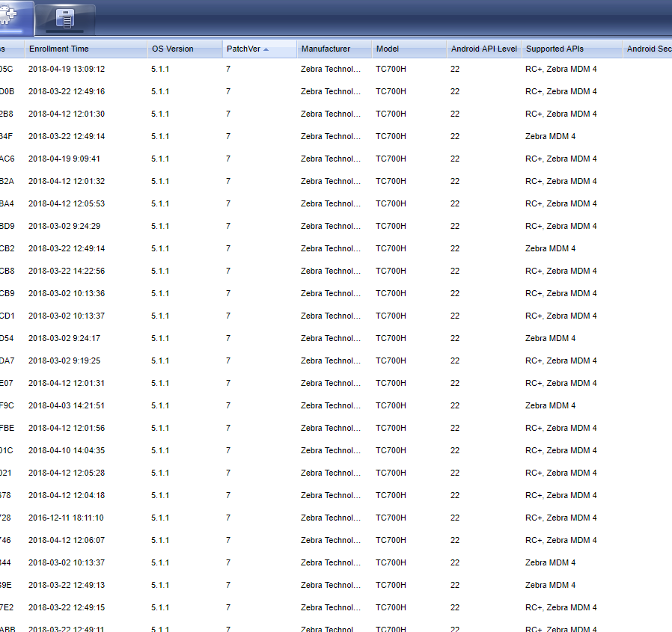This screenshot has height=632, width=672.
Task: Select row with enrollment 2018-03-02 9:19:25
Action: point(64,361)
